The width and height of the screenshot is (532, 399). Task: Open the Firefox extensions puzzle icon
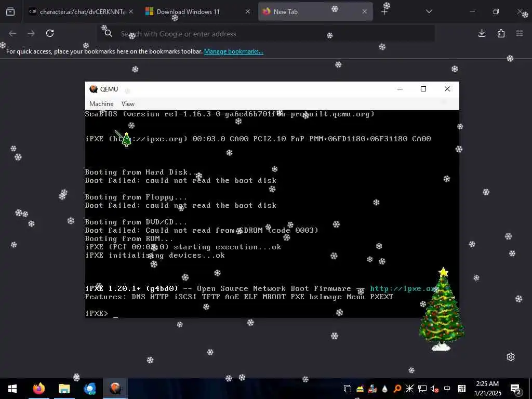[x=501, y=33]
